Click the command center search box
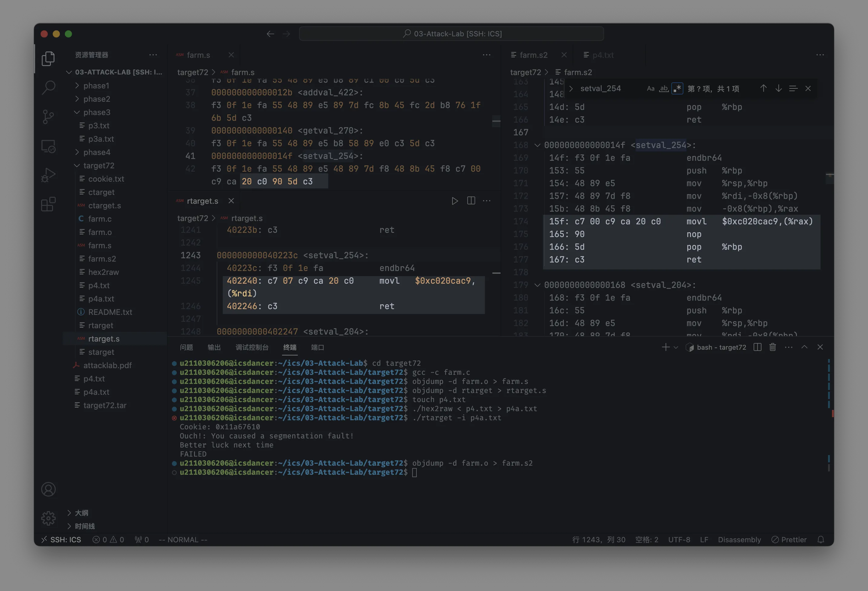The width and height of the screenshot is (868, 591). 451,34
